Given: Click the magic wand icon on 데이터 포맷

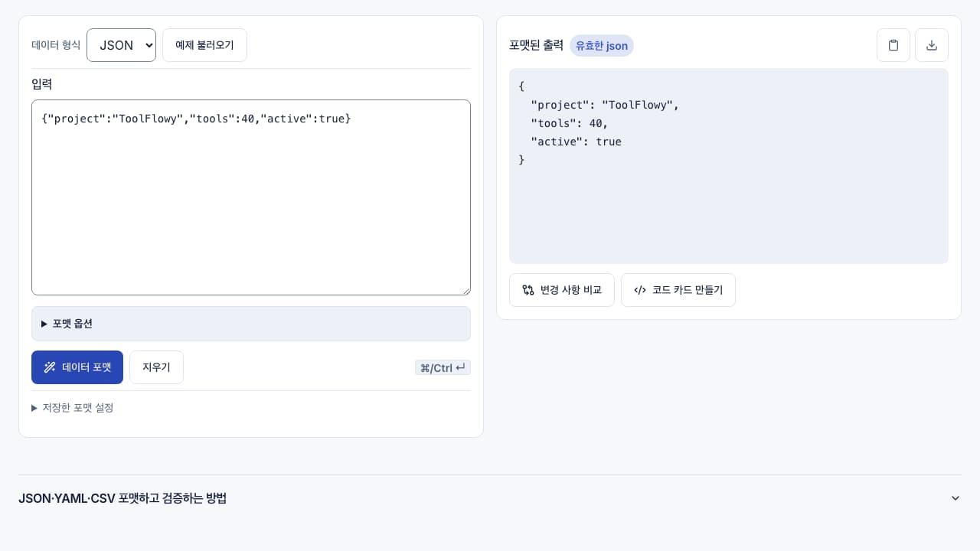Looking at the screenshot, I should (x=50, y=367).
